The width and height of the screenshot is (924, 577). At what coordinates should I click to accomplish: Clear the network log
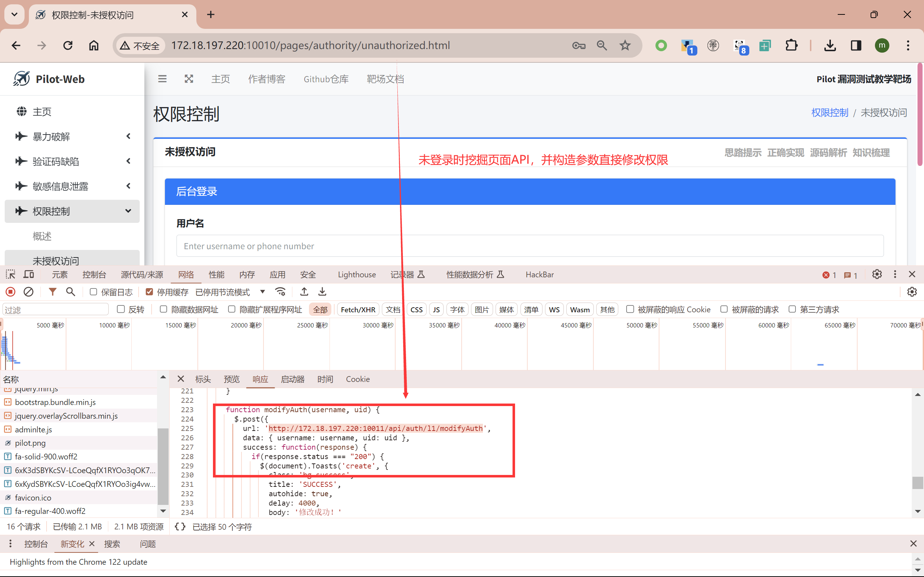coord(28,292)
